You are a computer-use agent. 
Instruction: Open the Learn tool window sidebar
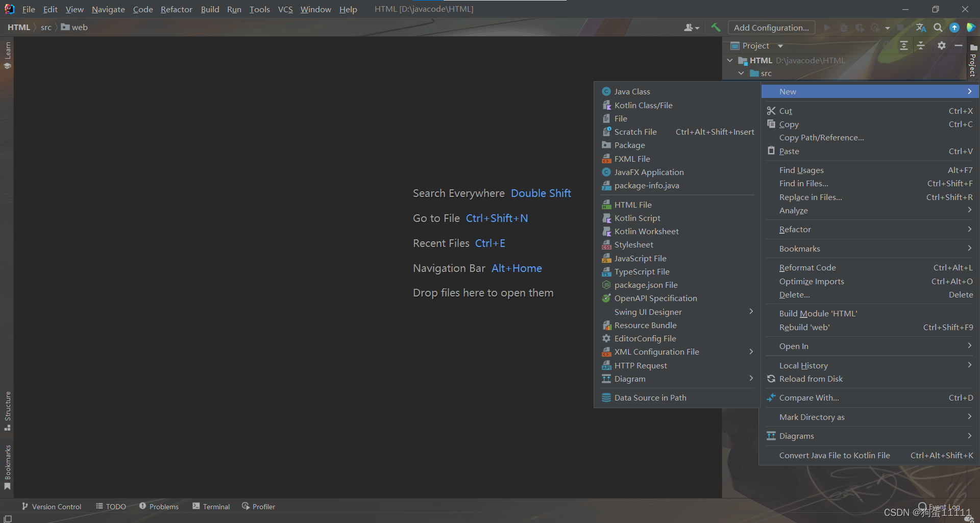pyautogui.click(x=7, y=55)
